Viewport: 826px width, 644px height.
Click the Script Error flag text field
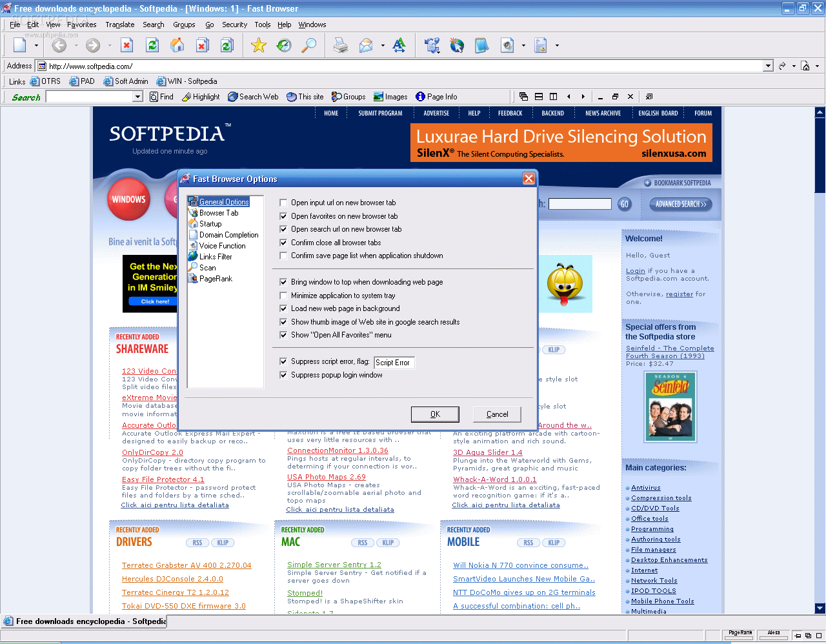pyautogui.click(x=394, y=363)
